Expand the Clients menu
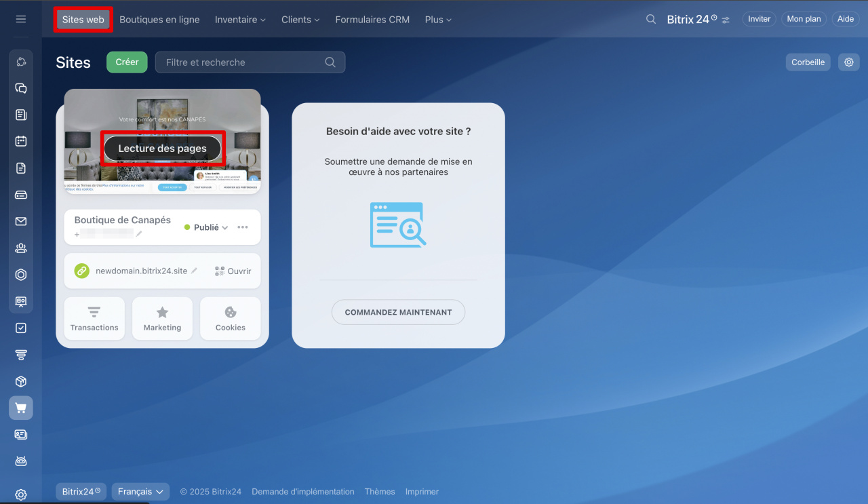Viewport: 868px width, 504px height. coord(300,20)
